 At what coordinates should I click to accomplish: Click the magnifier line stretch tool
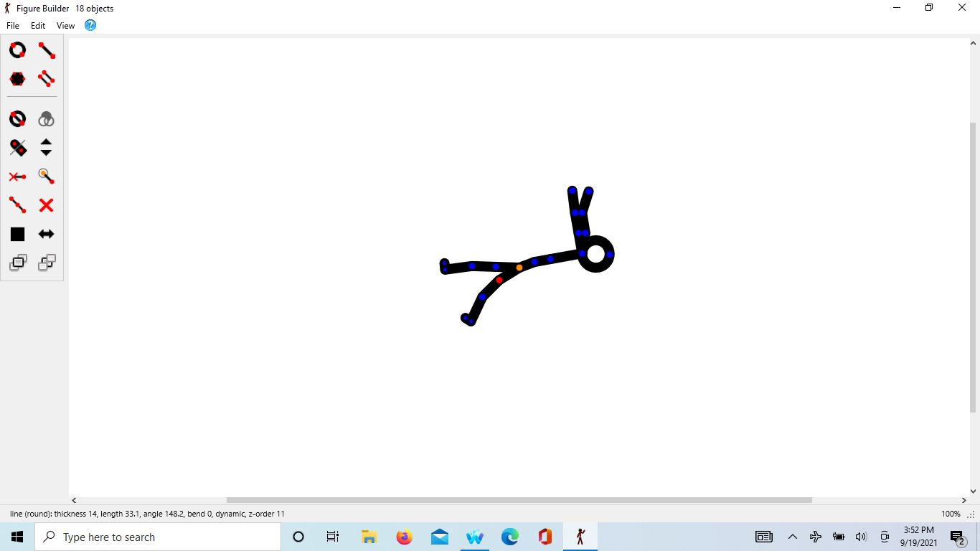(x=46, y=176)
